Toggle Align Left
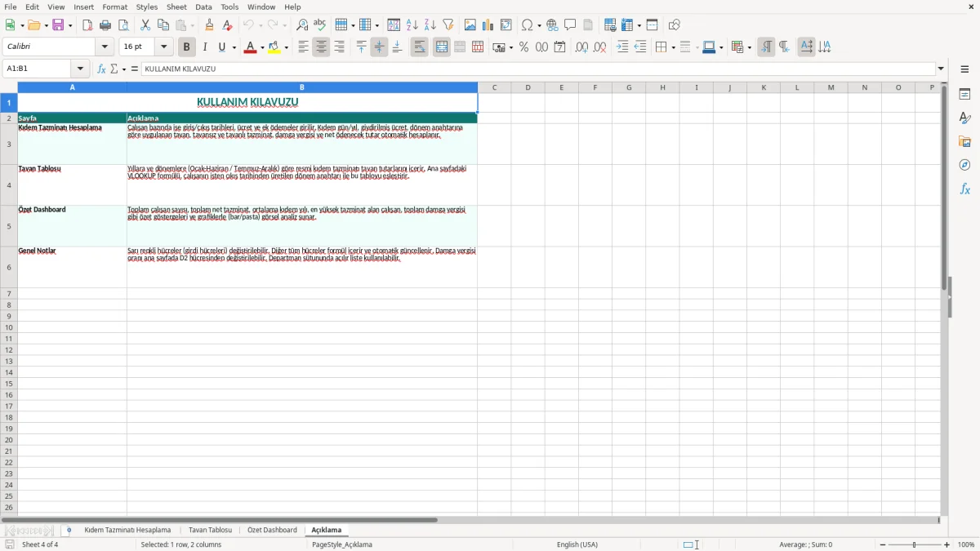Image resolution: width=980 pixels, height=551 pixels. pos(303,47)
